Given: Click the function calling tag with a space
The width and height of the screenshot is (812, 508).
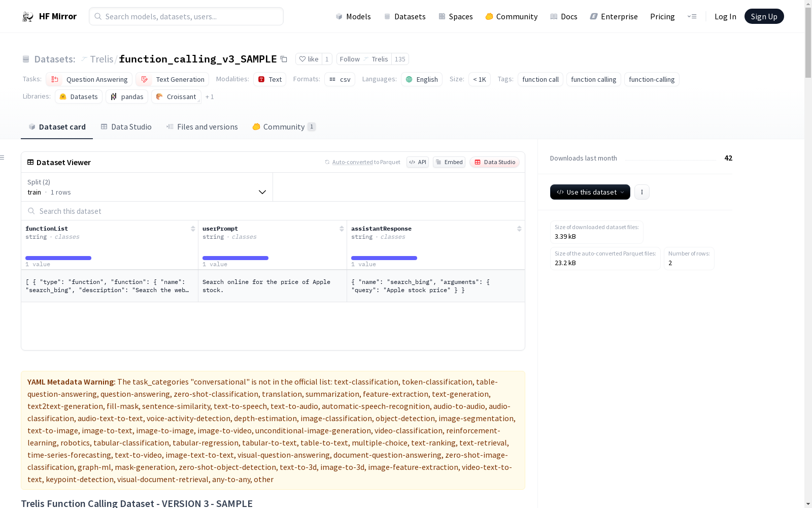Looking at the screenshot, I should pyautogui.click(x=594, y=79).
